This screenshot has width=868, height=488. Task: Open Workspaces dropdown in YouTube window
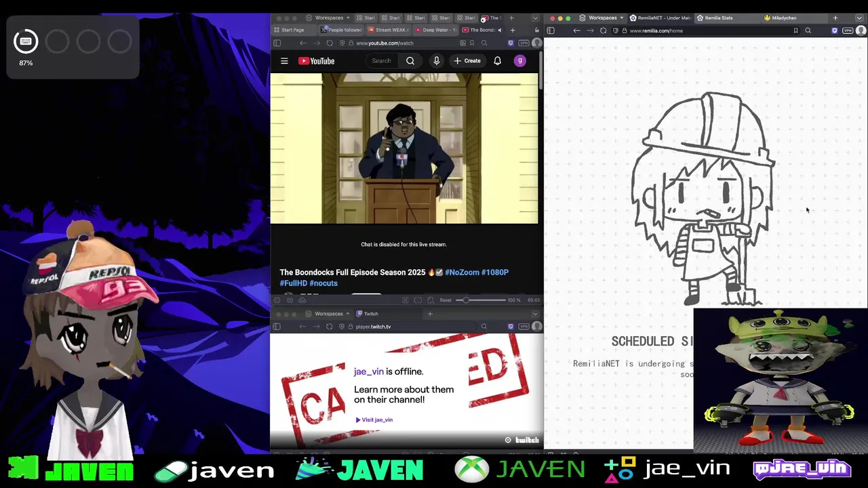(328, 18)
